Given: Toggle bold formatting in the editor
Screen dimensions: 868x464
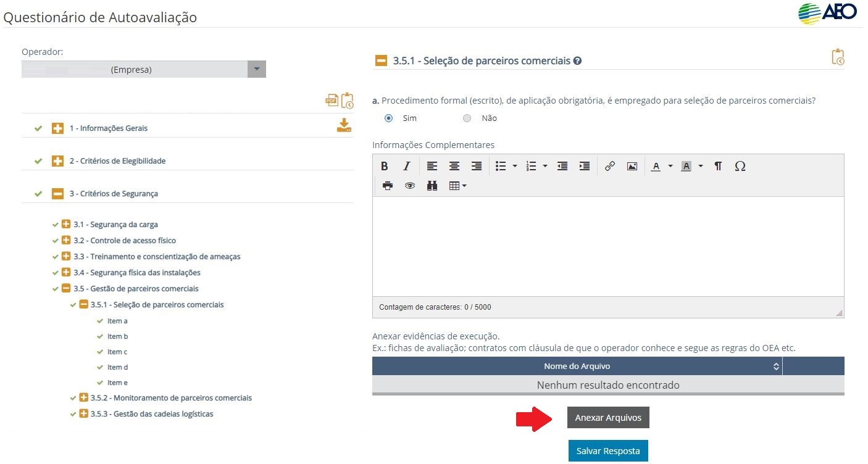Looking at the screenshot, I should (384, 166).
